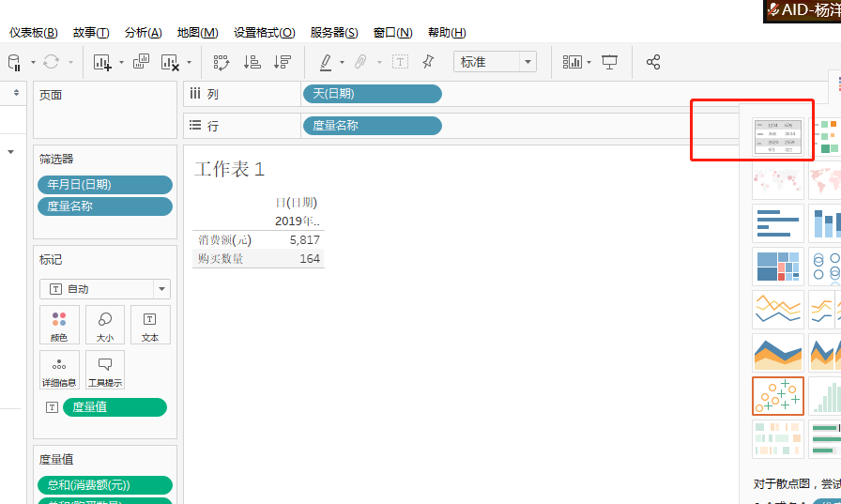Open the 标准 fit dropdown
The height and width of the screenshot is (504, 841).
coord(495,62)
